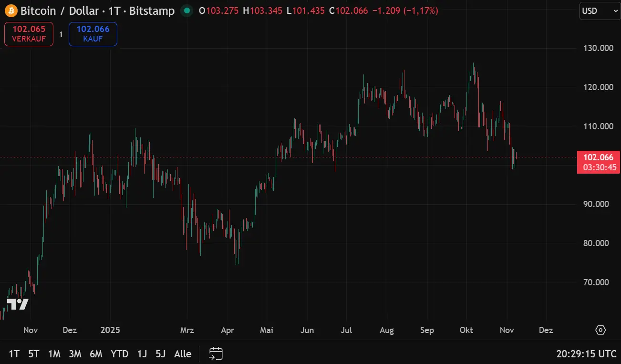Select YTD time range

pyautogui.click(x=119, y=354)
